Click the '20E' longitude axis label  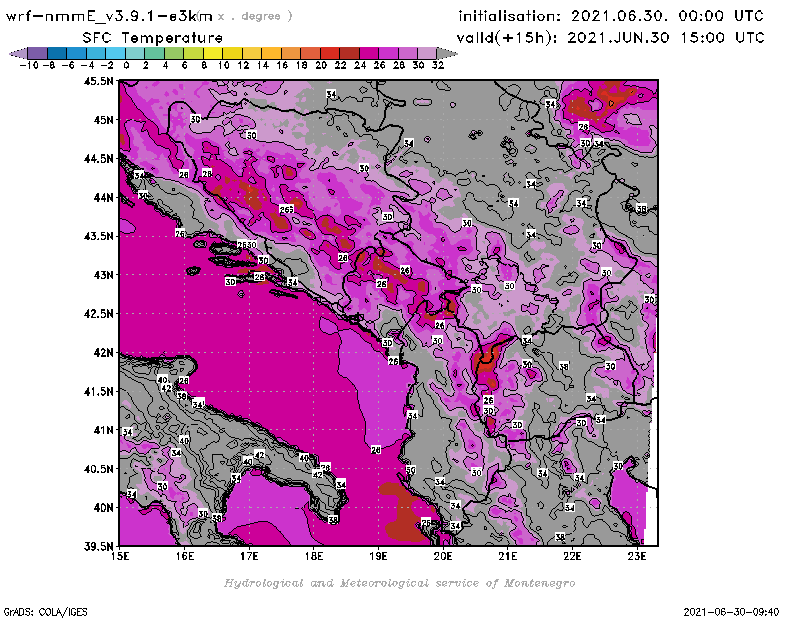point(443,556)
